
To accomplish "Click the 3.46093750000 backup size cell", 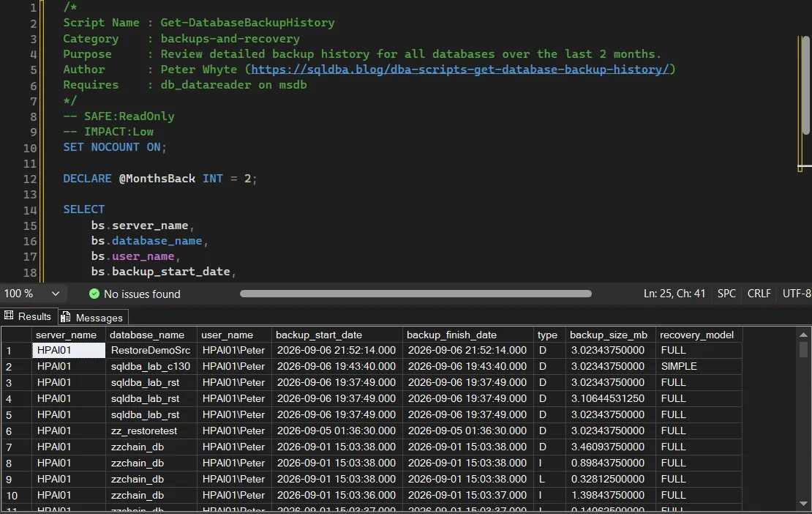I will [x=611, y=447].
